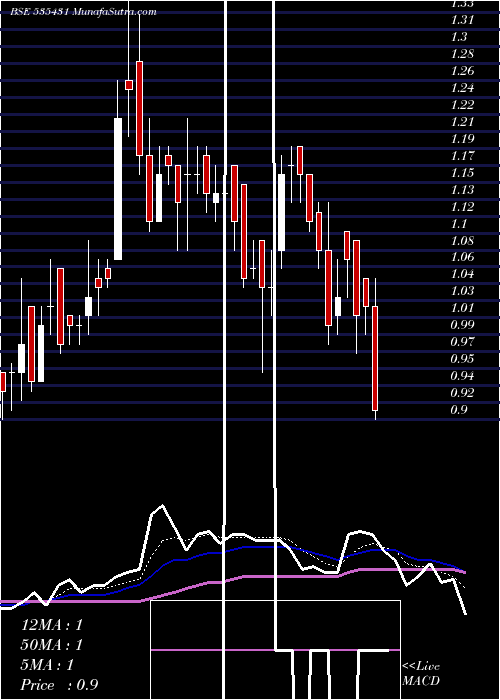Viewport: 500px width, 700px height.
Task: Click the 1.15 price axis label
Action: coord(462,172)
